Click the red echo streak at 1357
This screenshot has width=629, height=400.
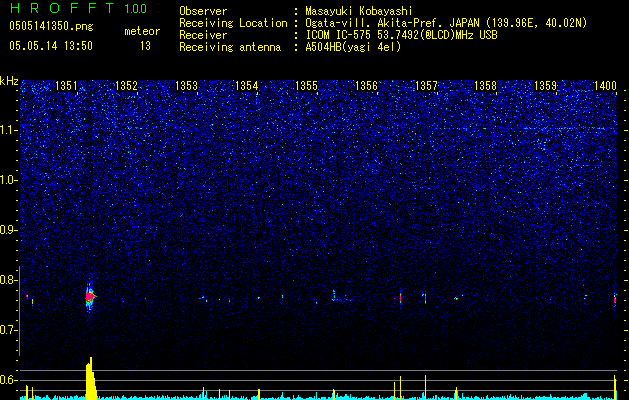(425, 298)
